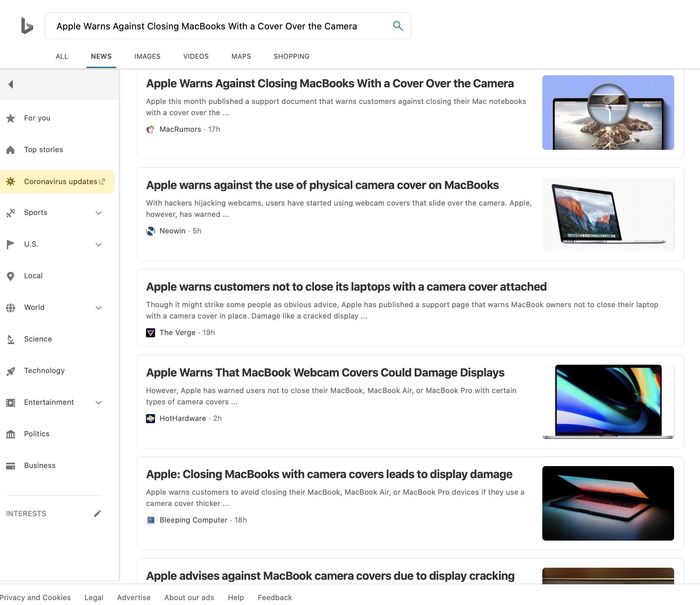This screenshot has width=700, height=605.
Task: Click the virus icon beside Coronavirus updates
Action: coord(11,181)
